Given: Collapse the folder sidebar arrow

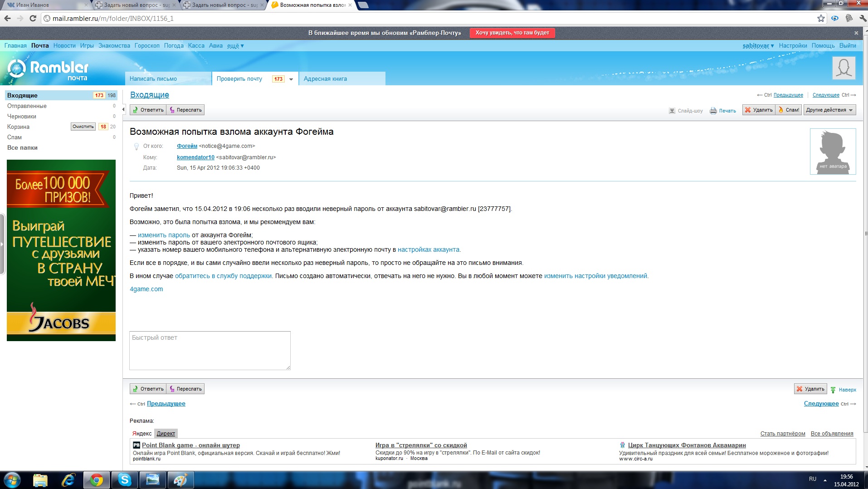Looking at the screenshot, I should pos(123,109).
